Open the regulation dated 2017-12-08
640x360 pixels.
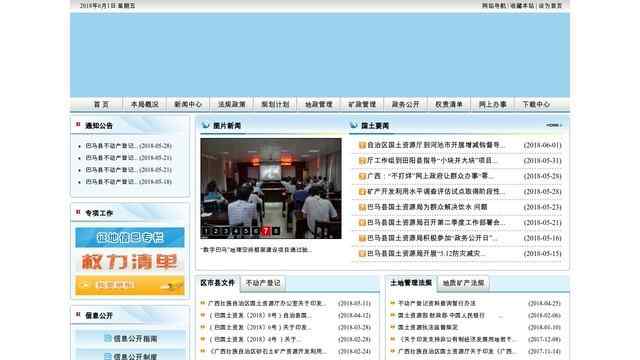click(x=457, y=339)
